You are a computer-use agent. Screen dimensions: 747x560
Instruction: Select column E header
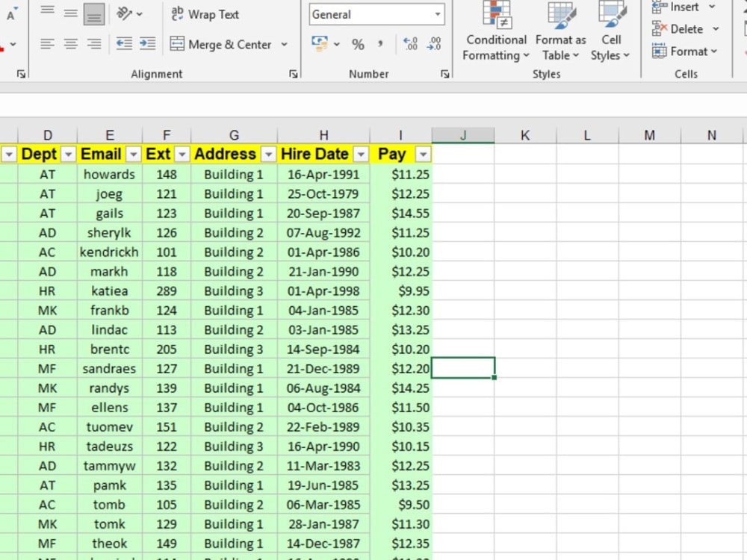click(x=110, y=135)
